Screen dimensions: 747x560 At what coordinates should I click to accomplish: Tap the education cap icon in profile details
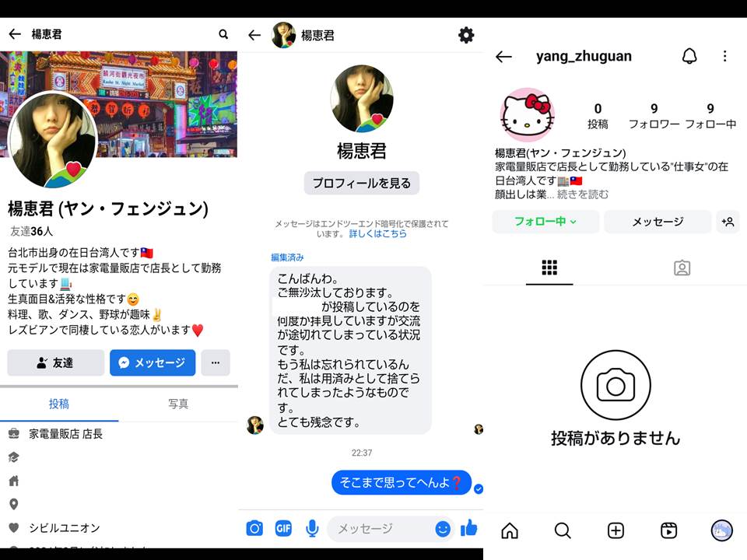pyautogui.click(x=14, y=457)
